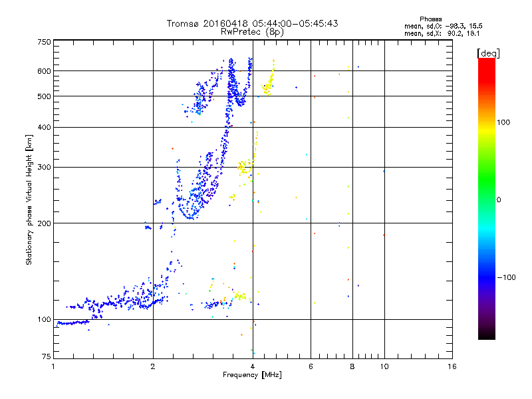Click the y-axis tick label '500'
Screen dimensions: 532x399
(44, 96)
